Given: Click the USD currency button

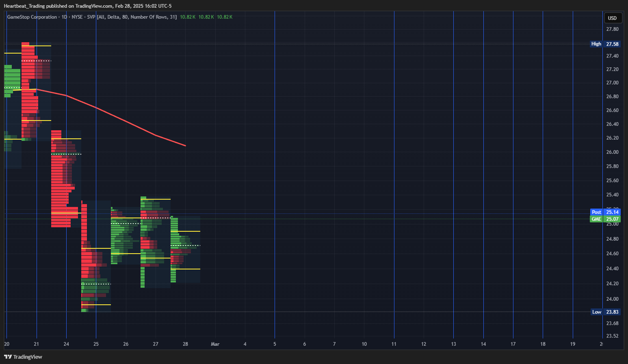Looking at the screenshot, I should point(612,18).
